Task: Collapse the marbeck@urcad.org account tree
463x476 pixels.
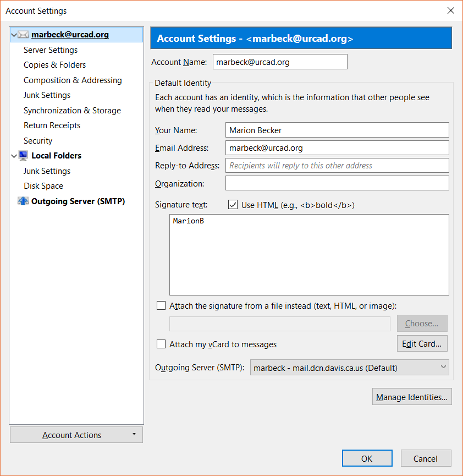Action: [x=14, y=35]
